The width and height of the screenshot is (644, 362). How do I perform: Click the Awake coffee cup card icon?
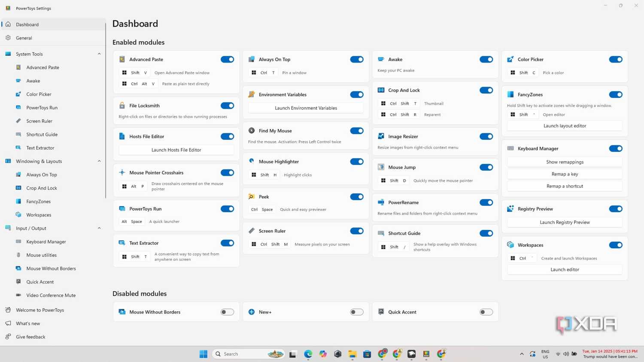coord(381,59)
